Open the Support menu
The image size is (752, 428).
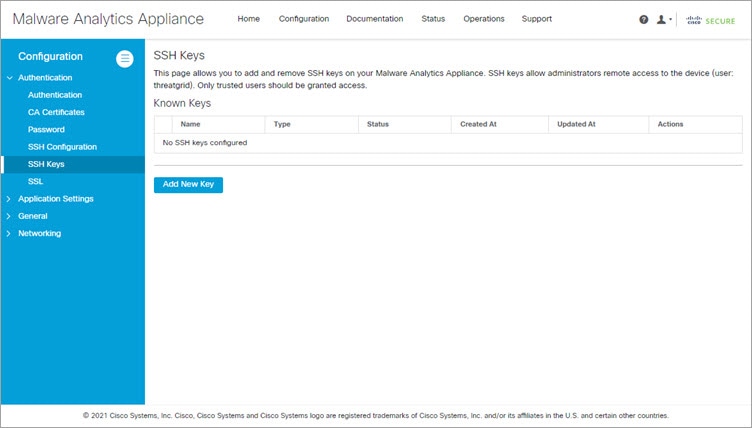(537, 19)
